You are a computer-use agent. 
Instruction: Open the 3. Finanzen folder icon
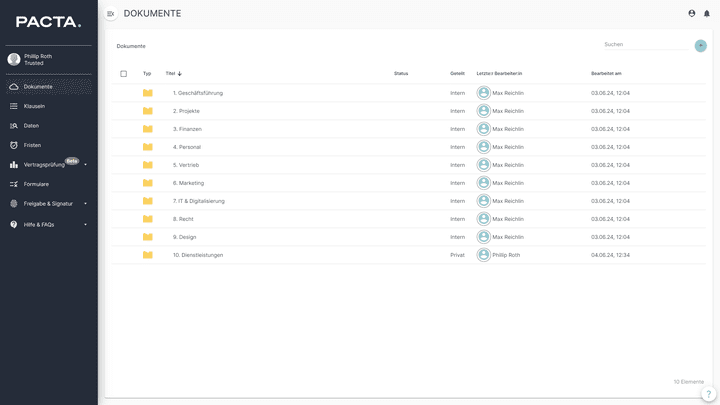[x=148, y=129]
